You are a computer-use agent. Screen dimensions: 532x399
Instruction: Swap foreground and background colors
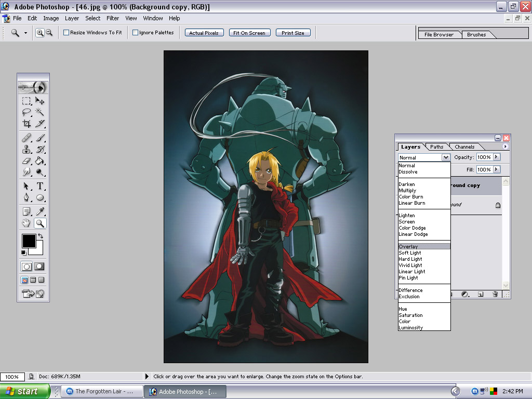pos(41,236)
